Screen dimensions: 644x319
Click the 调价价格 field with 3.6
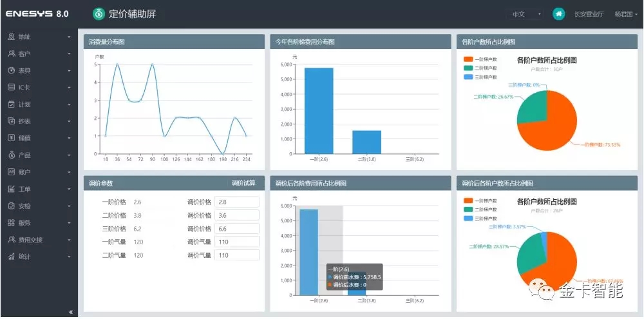pyautogui.click(x=237, y=215)
